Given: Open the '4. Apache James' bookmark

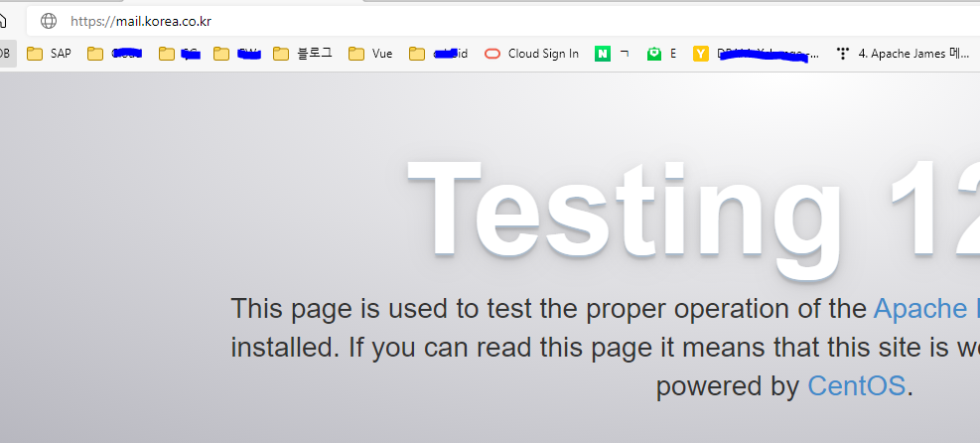Looking at the screenshot, I should tap(903, 54).
